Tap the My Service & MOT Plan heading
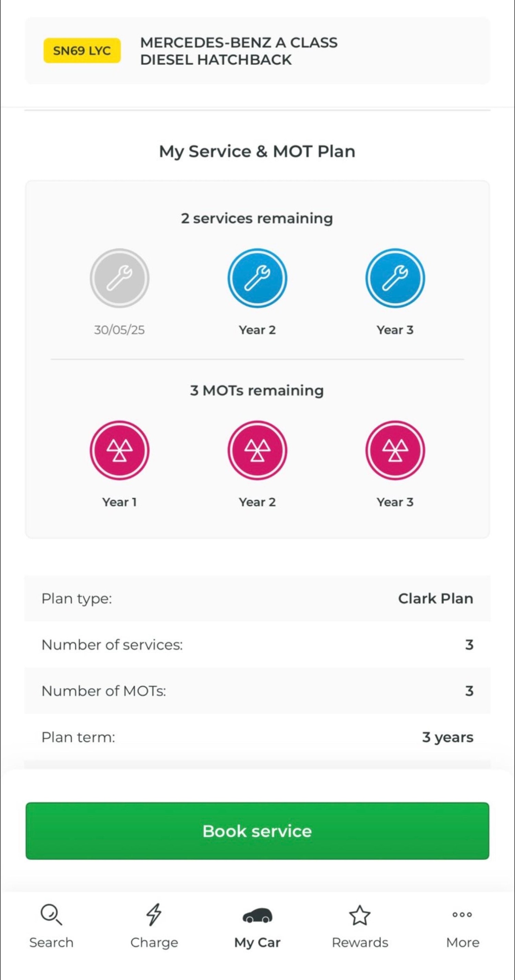515x980 pixels. coord(257,151)
